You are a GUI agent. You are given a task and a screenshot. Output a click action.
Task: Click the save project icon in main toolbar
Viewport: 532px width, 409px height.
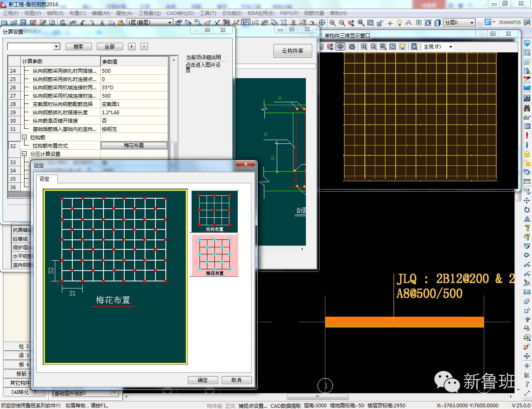click(x=23, y=23)
